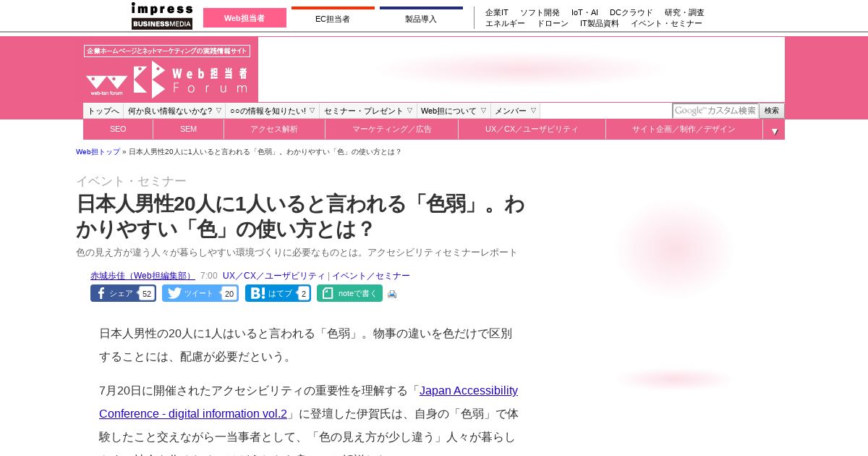Follow the DCクラウド link
868x456 pixels.
(631, 12)
